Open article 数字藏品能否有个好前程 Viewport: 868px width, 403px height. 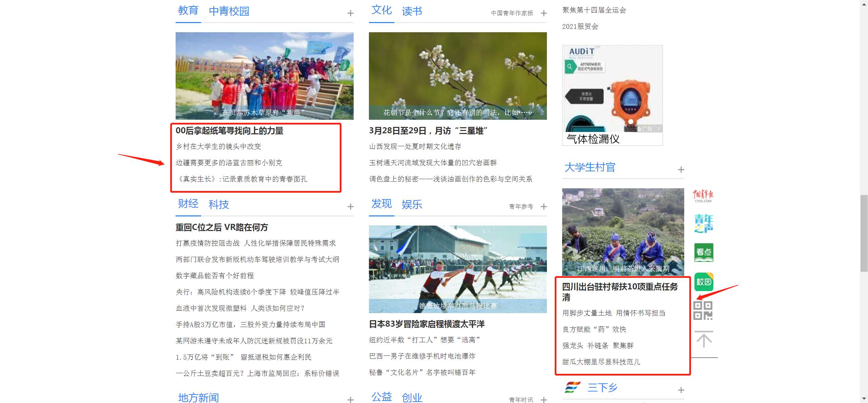215,276
